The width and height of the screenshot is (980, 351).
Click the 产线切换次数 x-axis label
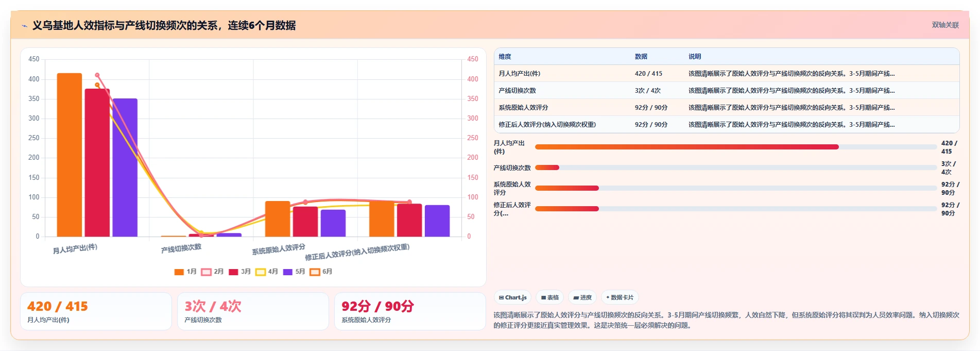pyautogui.click(x=181, y=248)
